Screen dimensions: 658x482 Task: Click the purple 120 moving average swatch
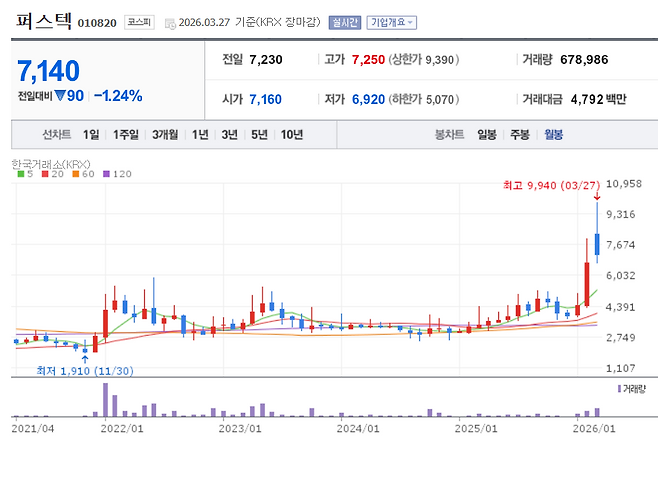tap(108, 174)
